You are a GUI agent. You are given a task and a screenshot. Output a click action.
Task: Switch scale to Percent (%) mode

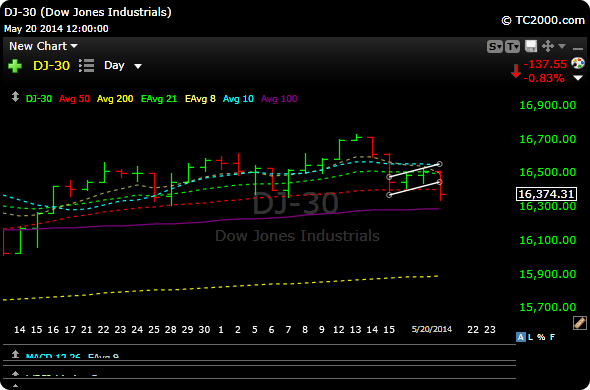541,337
